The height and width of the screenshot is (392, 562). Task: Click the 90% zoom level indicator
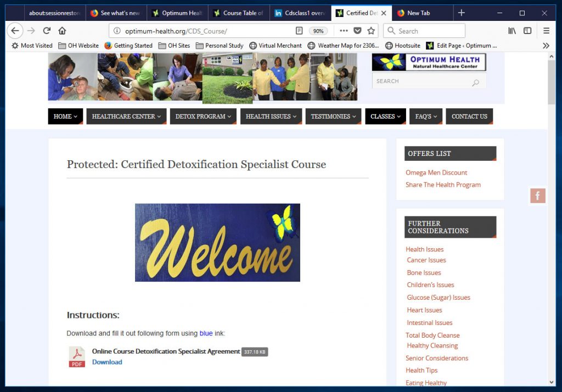pos(318,31)
